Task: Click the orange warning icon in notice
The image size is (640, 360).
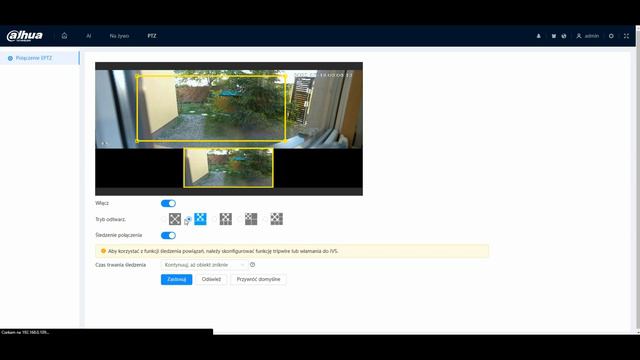Action: click(x=103, y=251)
